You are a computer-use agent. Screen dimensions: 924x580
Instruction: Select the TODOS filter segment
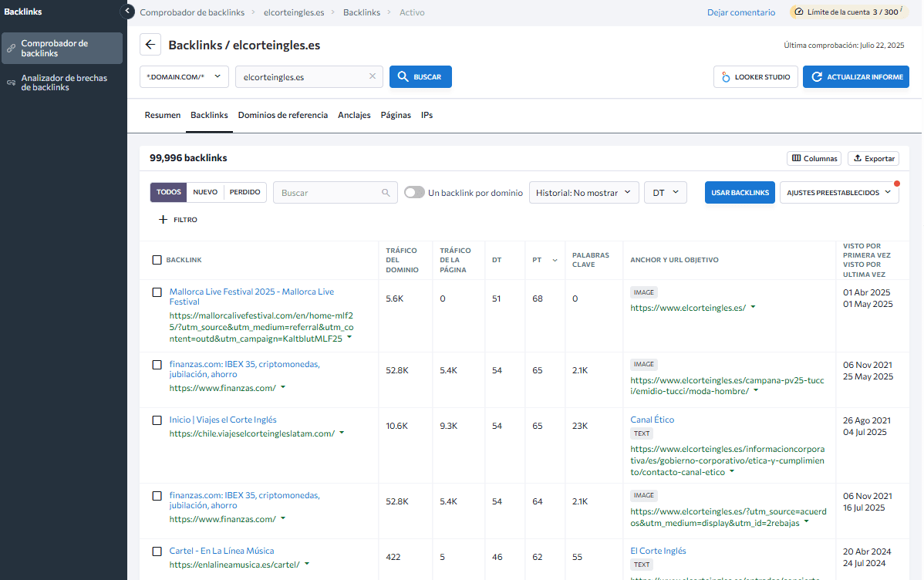tap(169, 192)
